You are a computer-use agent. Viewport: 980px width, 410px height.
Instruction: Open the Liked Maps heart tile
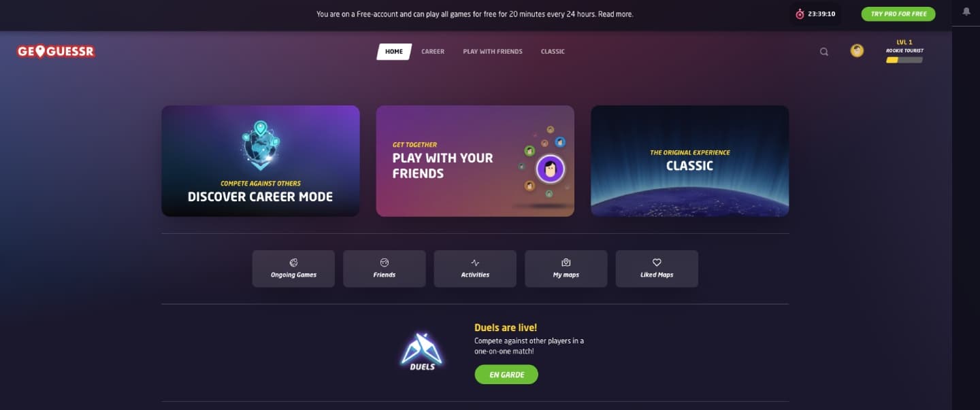pyautogui.click(x=657, y=269)
